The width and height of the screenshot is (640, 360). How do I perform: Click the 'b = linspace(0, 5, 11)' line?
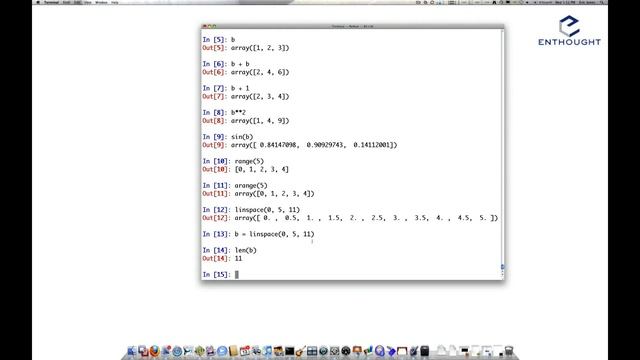tap(274, 234)
